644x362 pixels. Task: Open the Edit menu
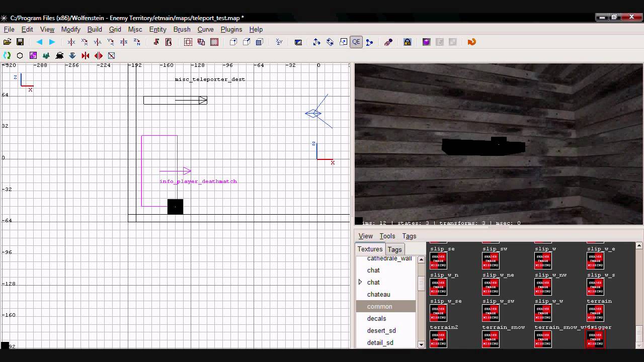(27, 29)
